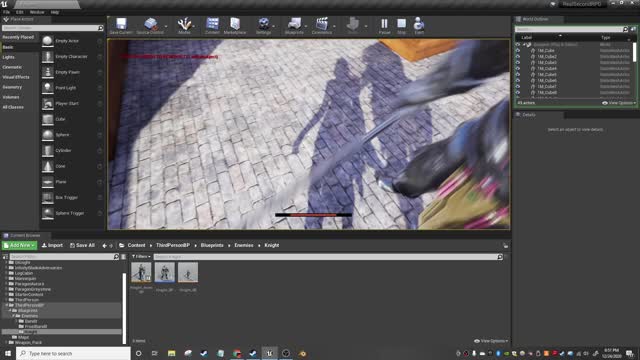Viewport: 640px width, 360px height.
Task: Open View Options in Content Browser
Action: tap(491, 341)
